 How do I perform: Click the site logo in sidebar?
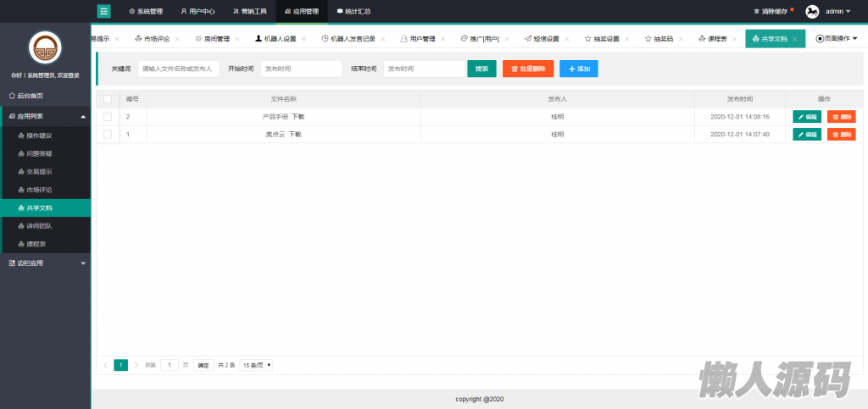tap(45, 47)
